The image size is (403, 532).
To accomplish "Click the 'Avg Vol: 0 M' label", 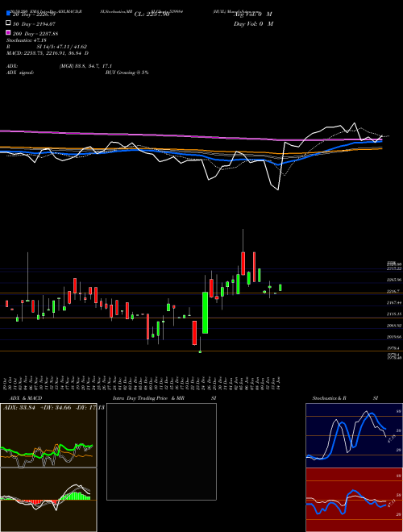I will point(252,15).
